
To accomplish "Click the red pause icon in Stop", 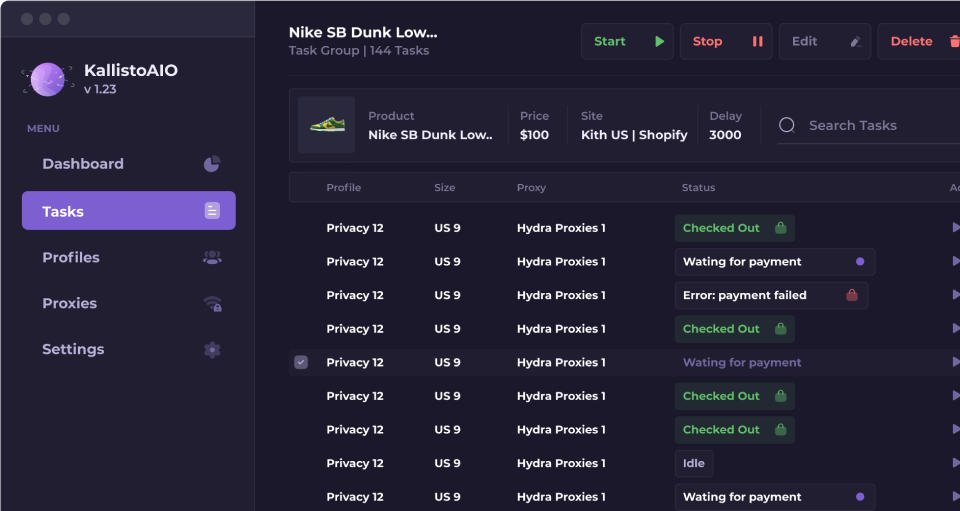I will pyautogui.click(x=757, y=42).
